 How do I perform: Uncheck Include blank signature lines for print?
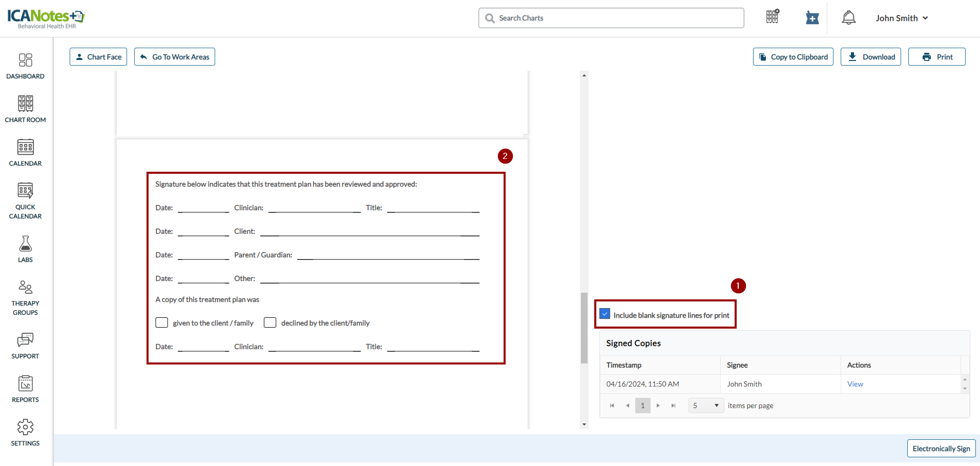pyautogui.click(x=605, y=314)
